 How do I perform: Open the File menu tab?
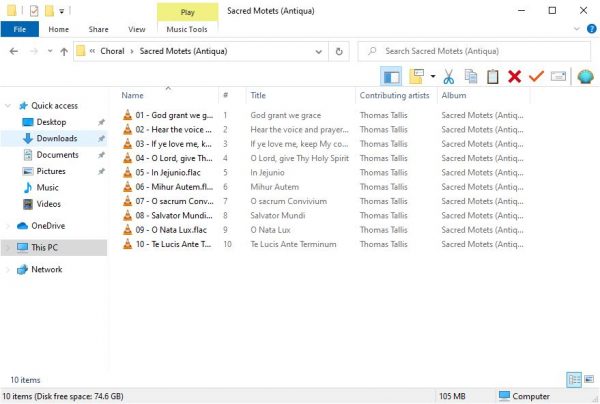[20, 29]
